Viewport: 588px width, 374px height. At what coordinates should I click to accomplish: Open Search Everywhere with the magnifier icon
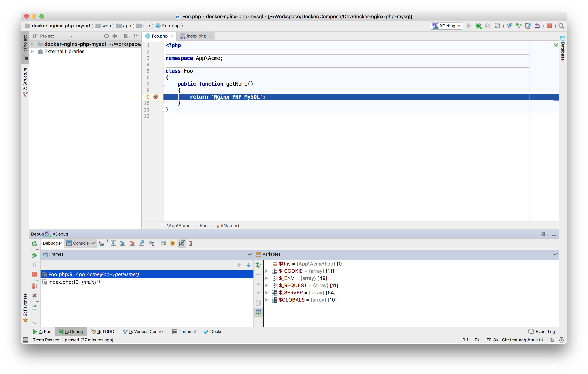(561, 26)
